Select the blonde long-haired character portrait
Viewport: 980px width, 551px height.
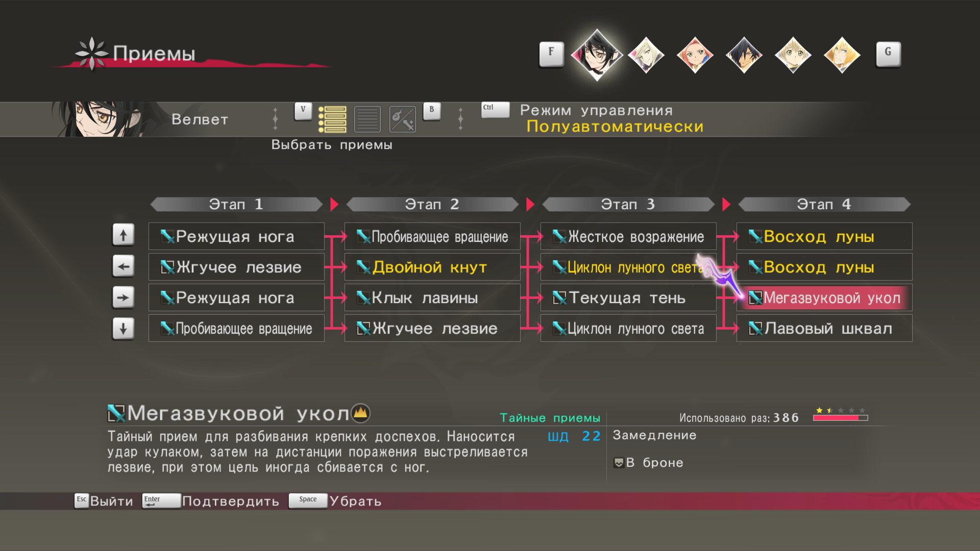(646, 55)
